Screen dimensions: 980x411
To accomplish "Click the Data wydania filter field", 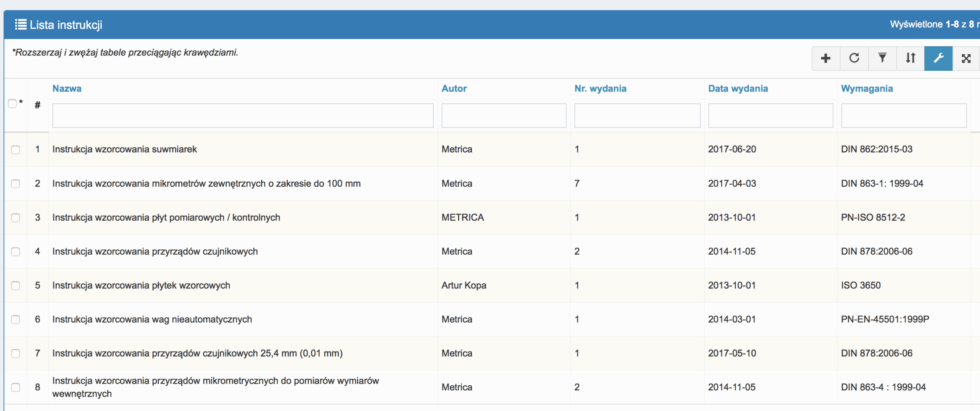I will (x=770, y=115).
